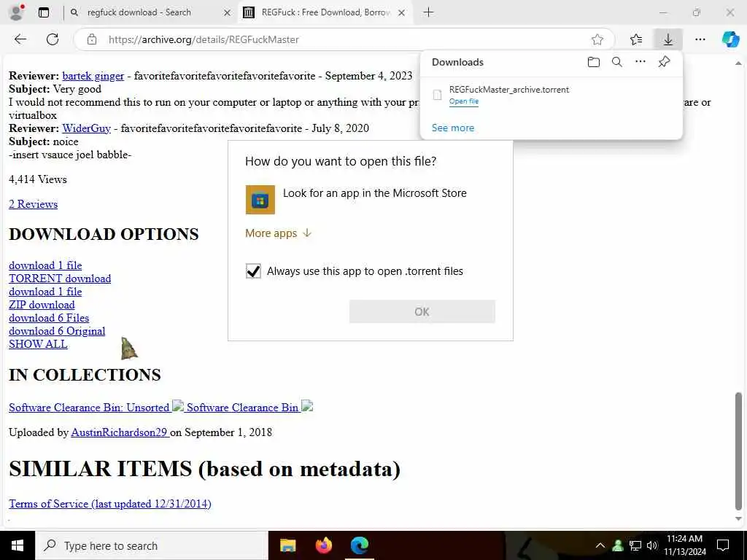Click the 4,414 Views text
747x560 pixels.
tap(38, 179)
